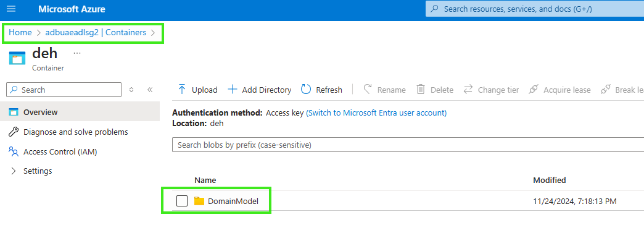The width and height of the screenshot is (644, 225).
Task: Click the Delete trash can icon
Action: coord(421,89)
